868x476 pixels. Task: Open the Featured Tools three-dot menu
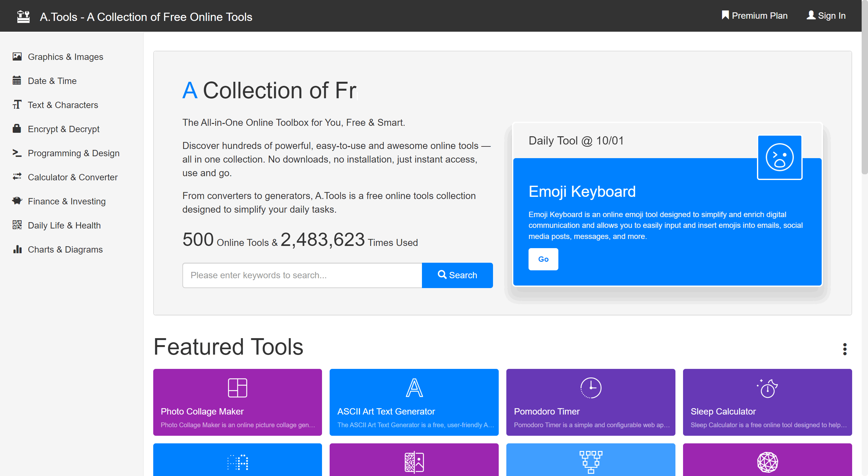point(845,349)
